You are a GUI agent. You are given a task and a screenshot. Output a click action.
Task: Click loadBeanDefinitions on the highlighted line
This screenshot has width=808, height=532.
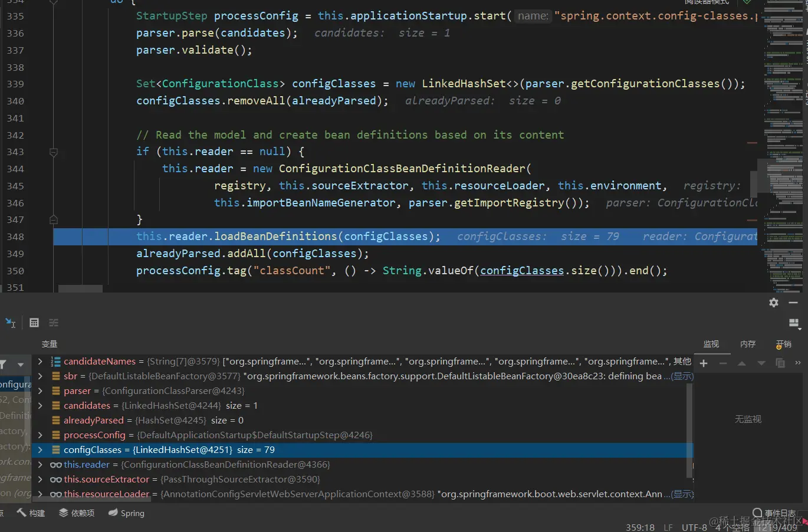click(x=275, y=237)
